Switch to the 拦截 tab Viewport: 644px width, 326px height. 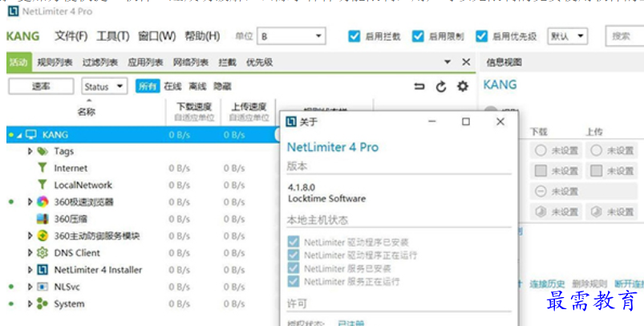(x=227, y=62)
